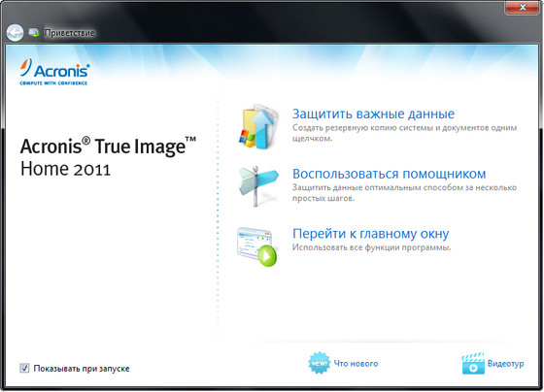Screen dimensions: 544x392
Task: Open the Воспользоваться помощником link
Action: pyautogui.click(x=389, y=174)
